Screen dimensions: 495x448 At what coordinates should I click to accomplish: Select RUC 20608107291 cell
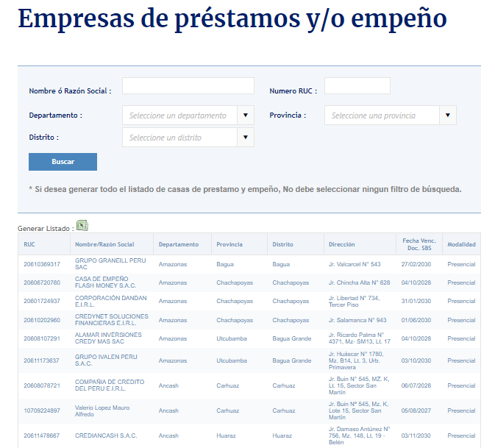(x=42, y=338)
